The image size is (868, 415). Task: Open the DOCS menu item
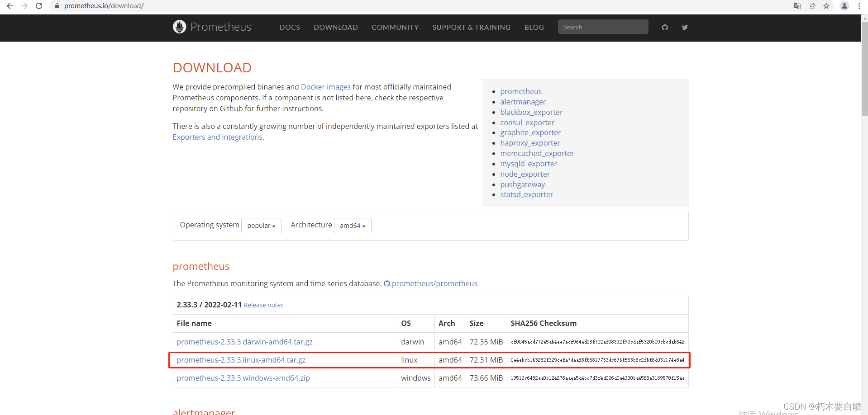point(290,28)
